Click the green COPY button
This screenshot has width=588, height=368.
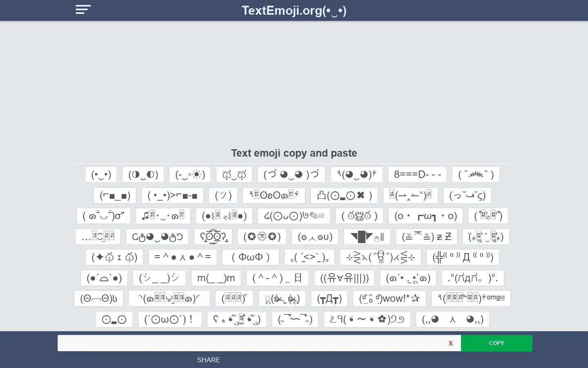click(497, 343)
